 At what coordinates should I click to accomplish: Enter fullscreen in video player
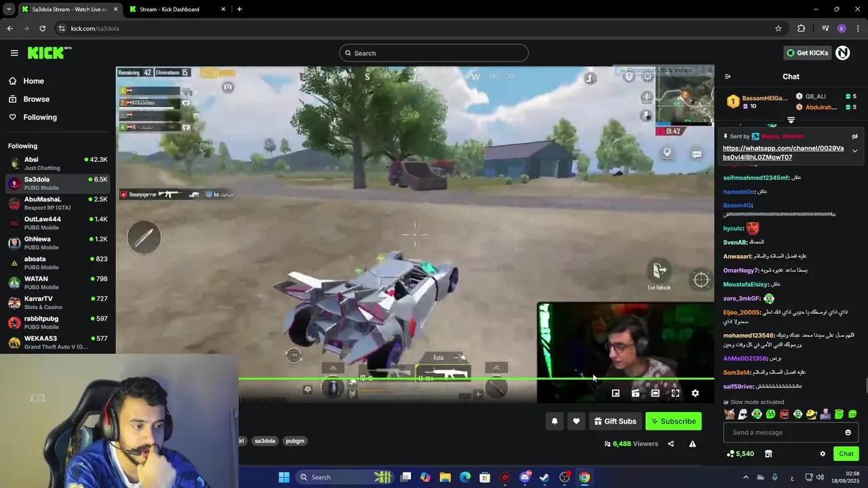tap(675, 393)
